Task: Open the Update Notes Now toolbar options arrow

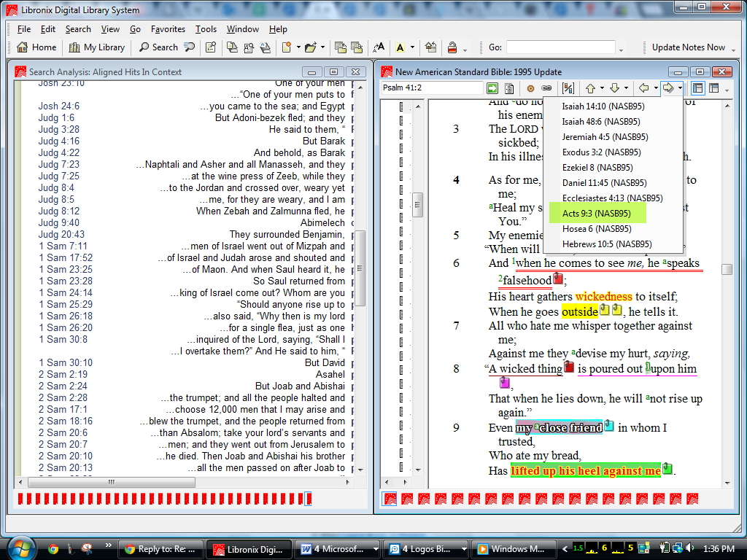Action: [733, 49]
